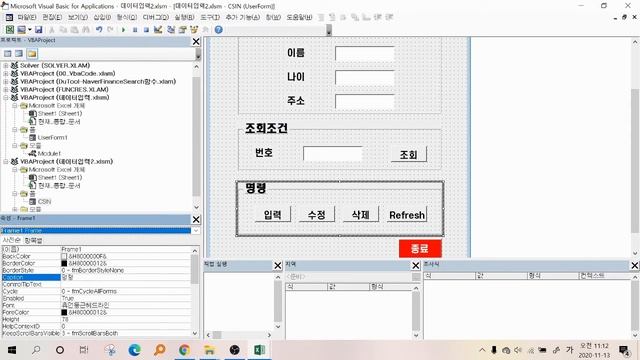Select the Enabled property row
The width and height of the screenshot is (640, 360).
point(96,298)
